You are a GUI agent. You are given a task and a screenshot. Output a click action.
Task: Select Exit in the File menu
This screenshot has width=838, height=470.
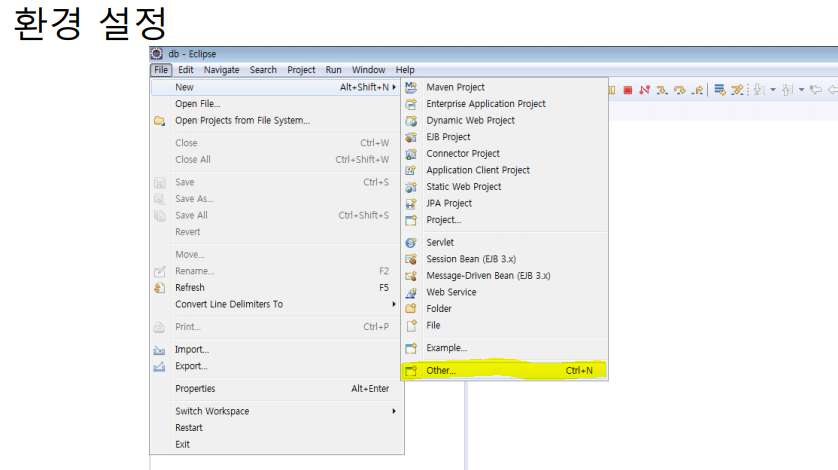[276, 444]
